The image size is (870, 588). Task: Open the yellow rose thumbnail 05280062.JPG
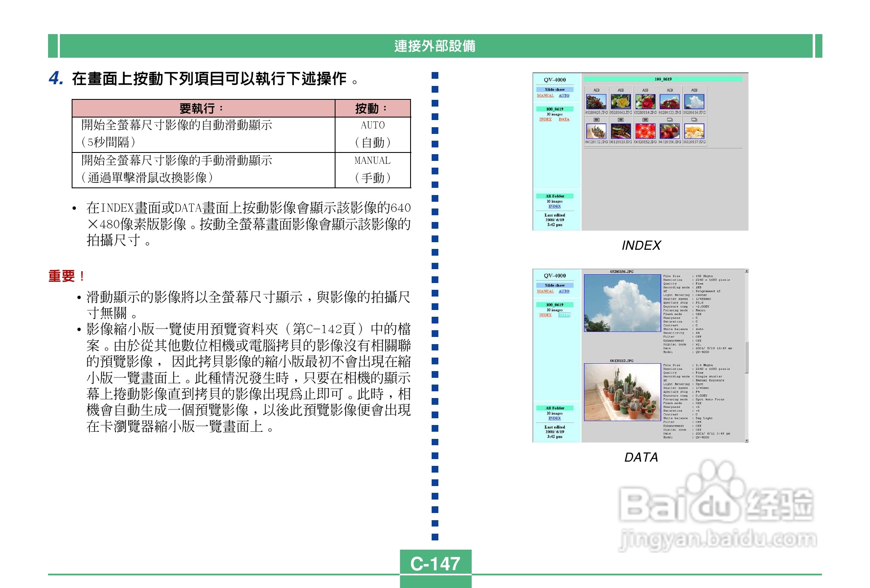click(x=620, y=102)
